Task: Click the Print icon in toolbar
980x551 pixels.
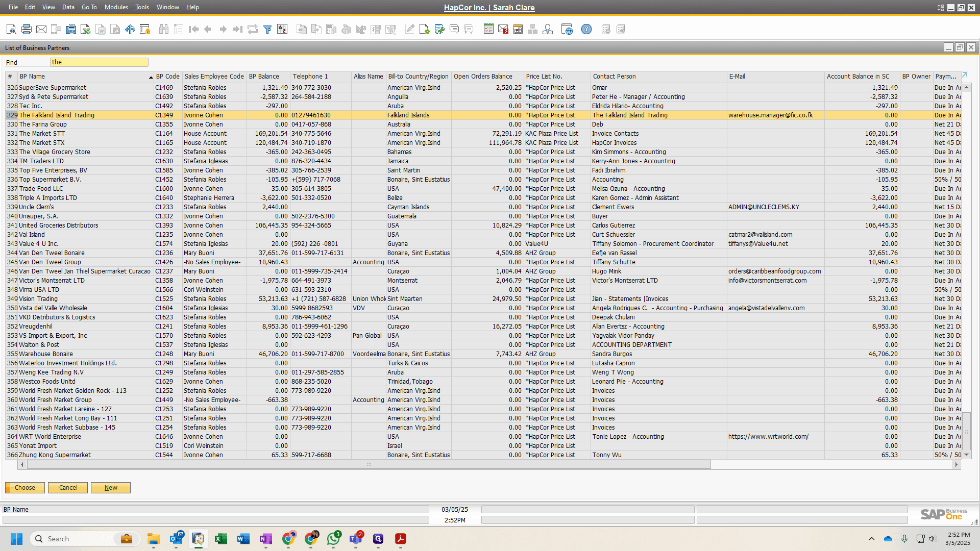Action: 27,29
